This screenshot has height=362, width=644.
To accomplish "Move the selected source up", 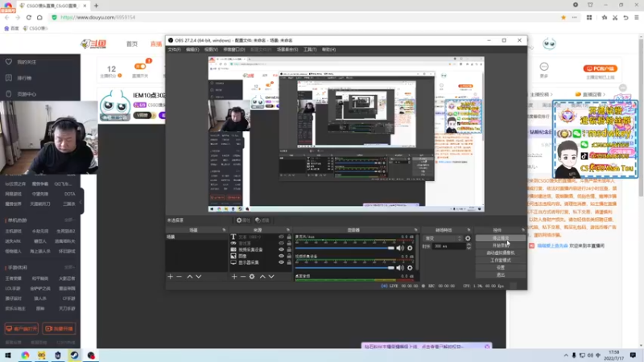I will (x=262, y=277).
